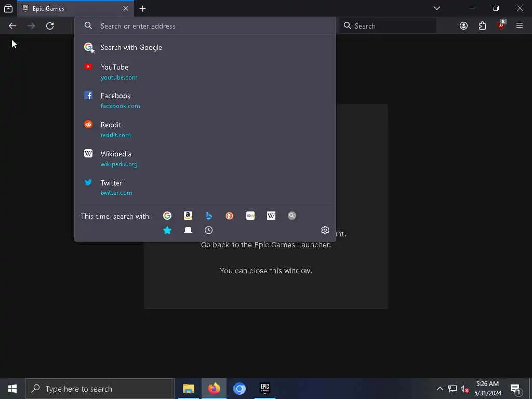Open the blue browser taskbar icon

tap(239, 389)
